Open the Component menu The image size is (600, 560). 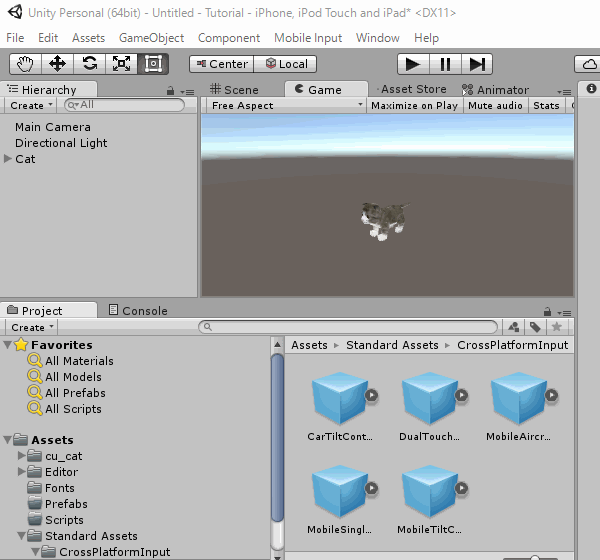pos(229,38)
